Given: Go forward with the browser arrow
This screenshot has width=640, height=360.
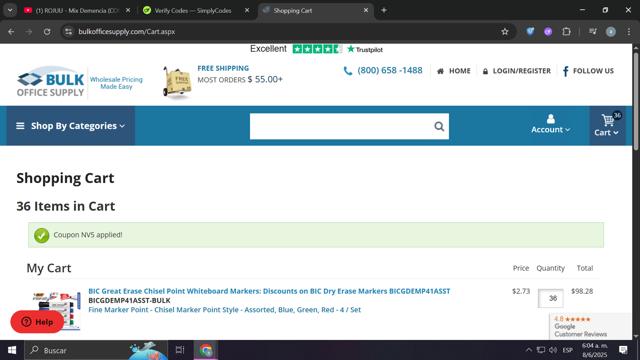Looking at the screenshot, I should click(29, 31).
